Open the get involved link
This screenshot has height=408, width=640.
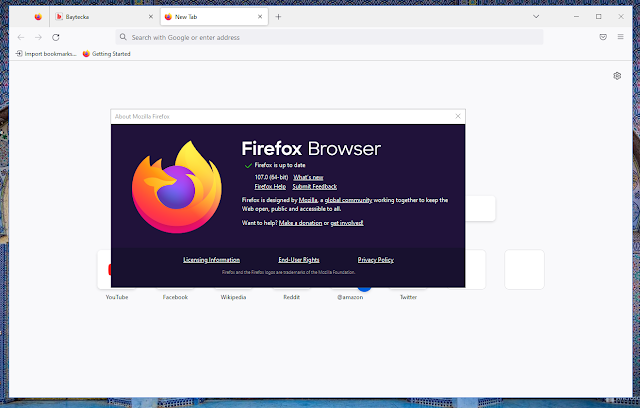[x=347, y=223]
